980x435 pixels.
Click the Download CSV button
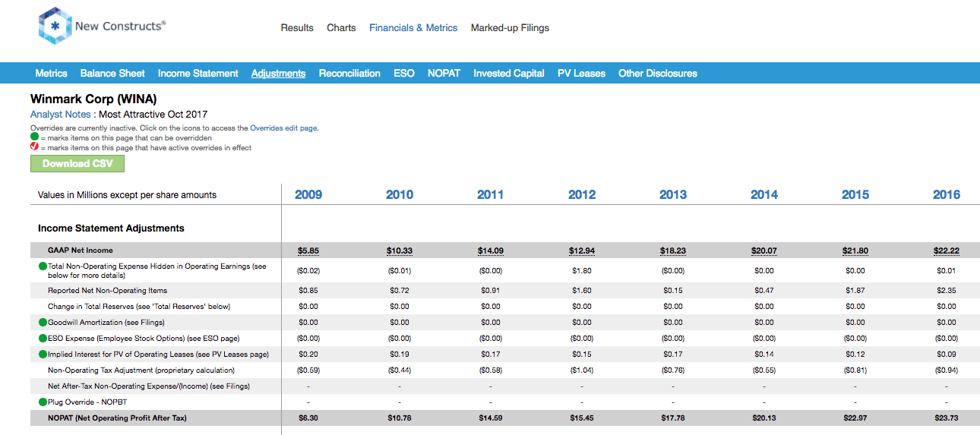pyautogui.click(x=77, y=164)
